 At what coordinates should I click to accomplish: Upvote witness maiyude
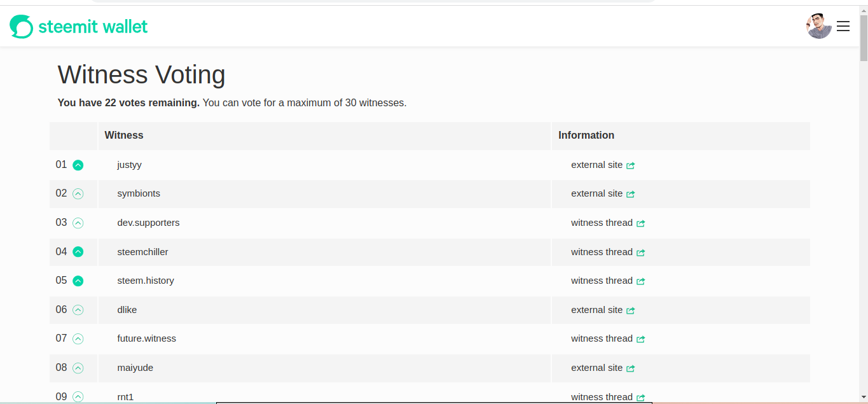pos(78,368)
